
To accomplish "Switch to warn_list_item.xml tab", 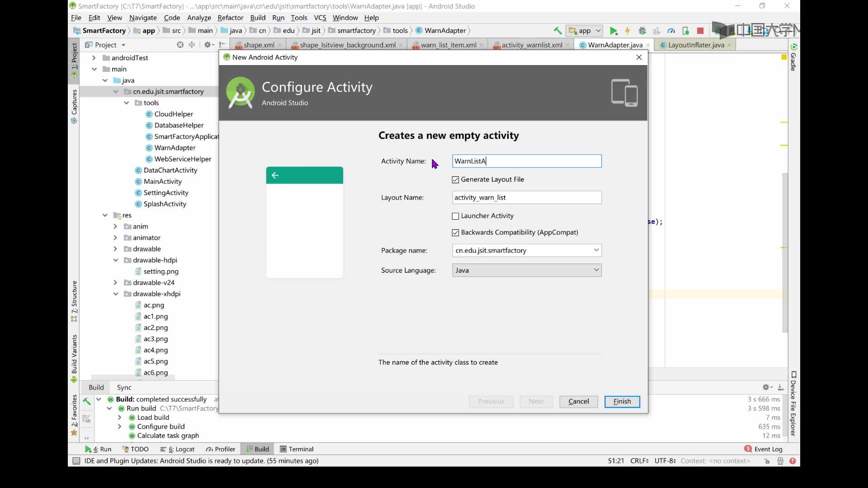I will pos(448,45).
